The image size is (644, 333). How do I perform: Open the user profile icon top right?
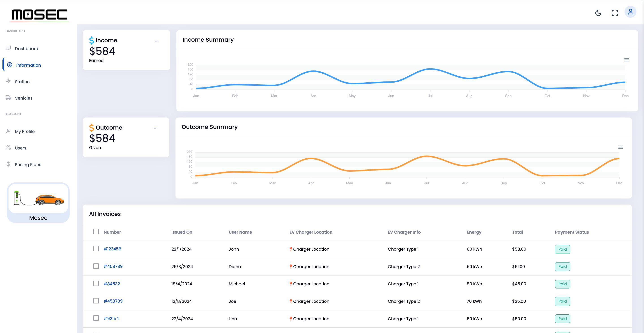tap(631, 12)
